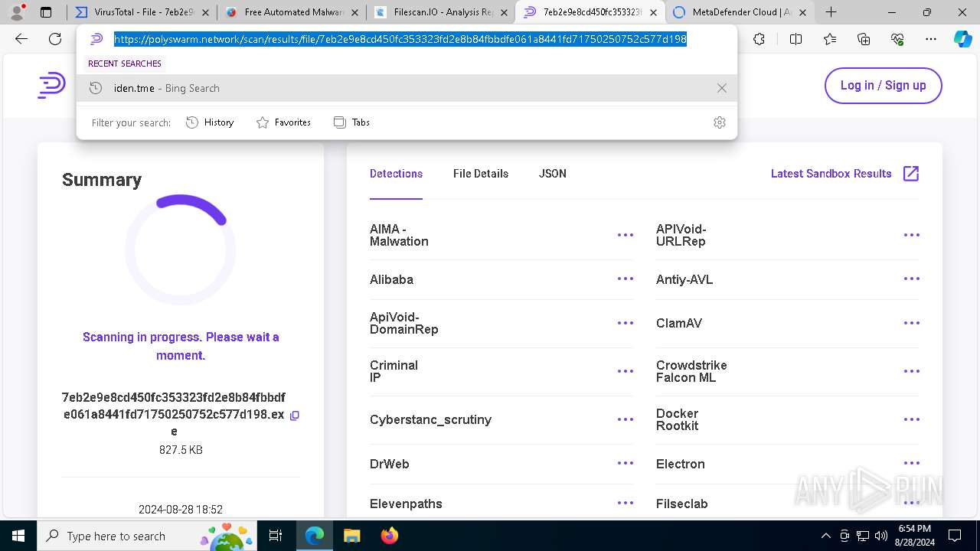Select the Detections tab
Image resolution: width=980 pixels, height=551 pixels.
396,174
